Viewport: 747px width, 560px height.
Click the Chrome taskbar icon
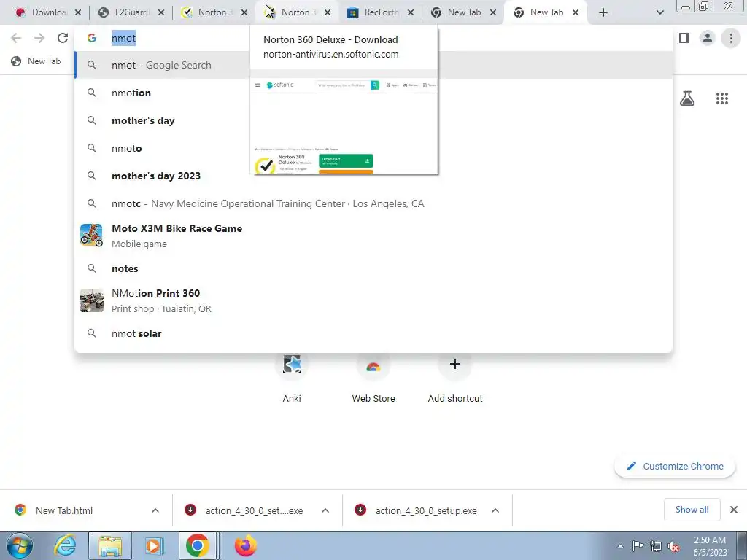tap(198, 545)
